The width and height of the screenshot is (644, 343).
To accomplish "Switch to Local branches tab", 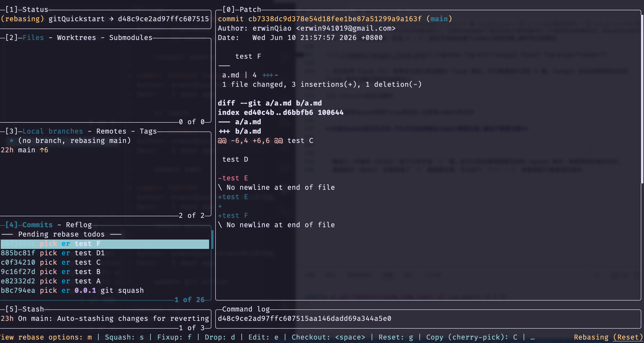I will 53,131.
